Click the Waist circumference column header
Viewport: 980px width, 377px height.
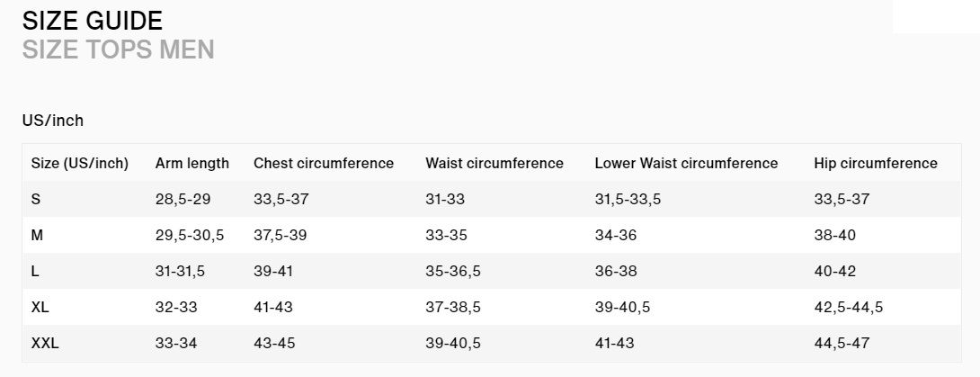click(494, 163)
